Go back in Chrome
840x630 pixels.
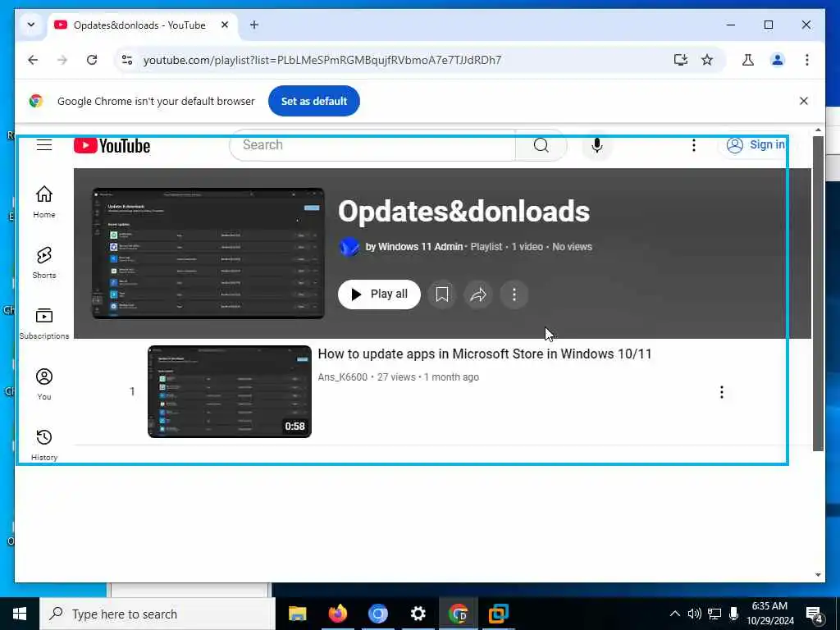pyautogui.click(x=33, y=59)
